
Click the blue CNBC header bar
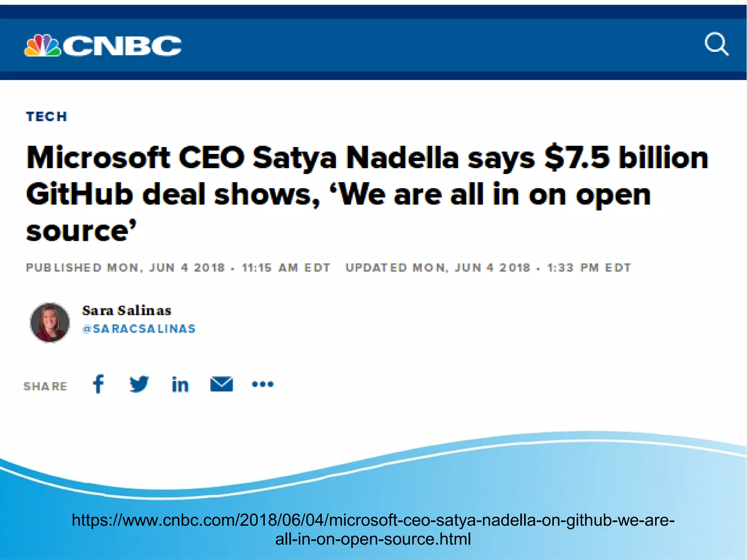[401, 46]
